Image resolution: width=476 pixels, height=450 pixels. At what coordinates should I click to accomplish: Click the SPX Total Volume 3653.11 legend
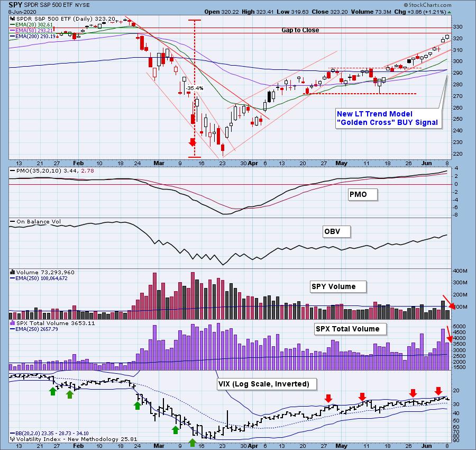pyautogui.click(x=56, y=323)
